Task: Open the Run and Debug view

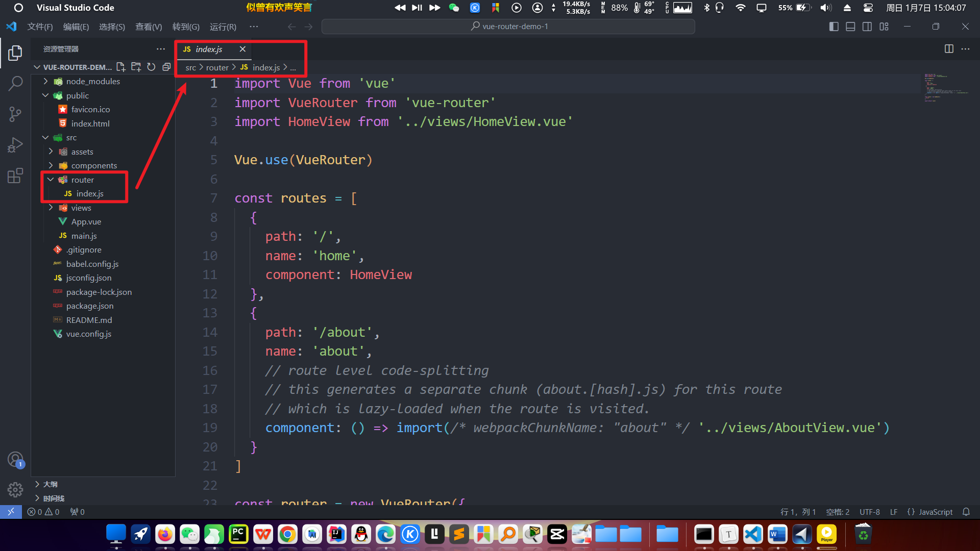Action: [x=15, y=145]
